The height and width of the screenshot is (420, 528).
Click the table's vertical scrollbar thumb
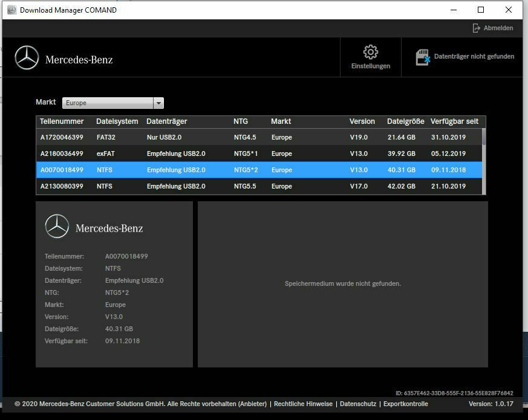[484, 137]
